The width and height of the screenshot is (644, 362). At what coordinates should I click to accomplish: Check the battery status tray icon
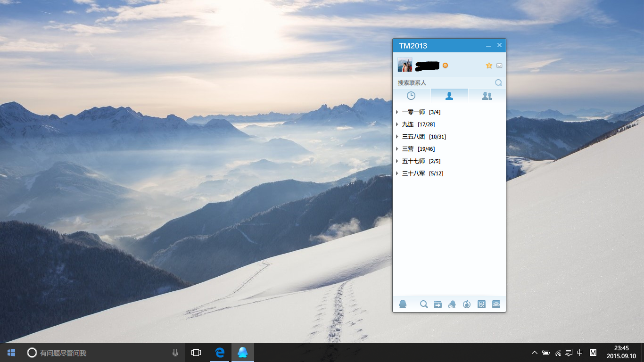point(546,353)
